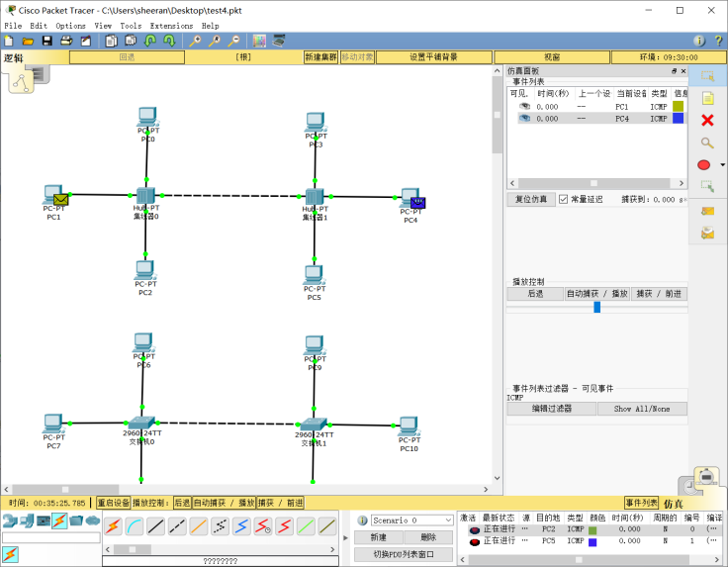728x567 pixels.
Task: Click New Cluster button in top bar
Action: coord(320,57)
